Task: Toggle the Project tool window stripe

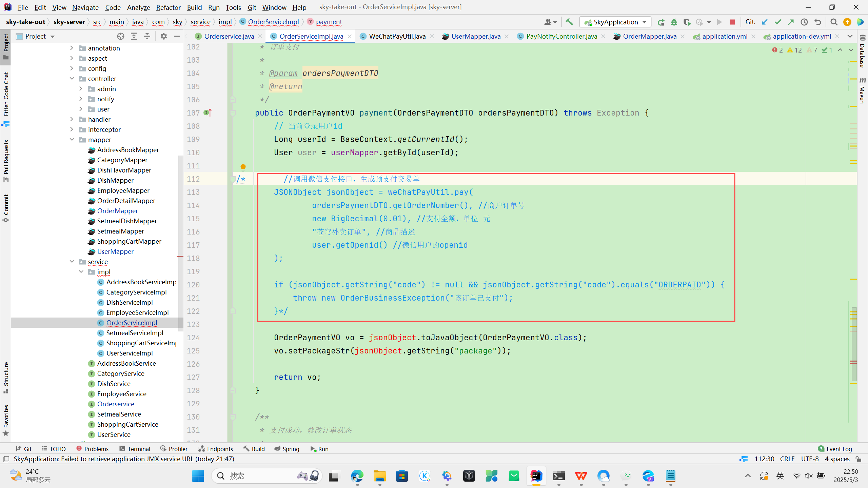Action: pyautogui.click(x=6, y=47)
